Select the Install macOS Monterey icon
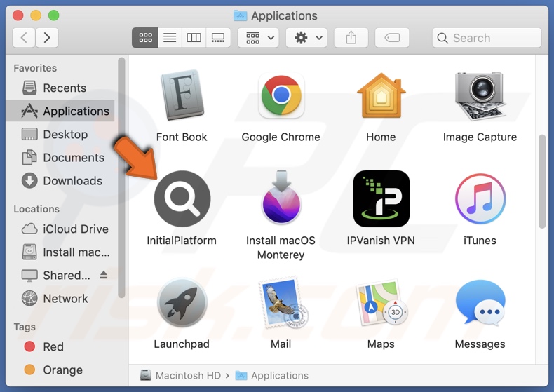 click(281, 198)
